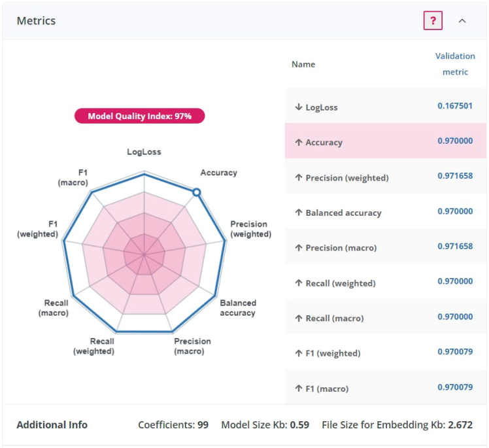The width and height of the screenshot is (489, 448).
Task: Click the arrow icon beside Precision (weighted)
Action: click(x=299, y=178)
